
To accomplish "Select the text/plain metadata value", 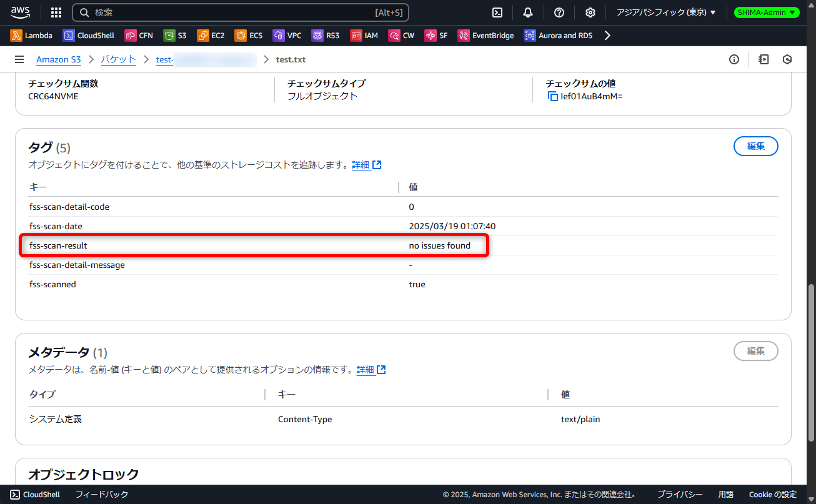I will click(580, 419).
